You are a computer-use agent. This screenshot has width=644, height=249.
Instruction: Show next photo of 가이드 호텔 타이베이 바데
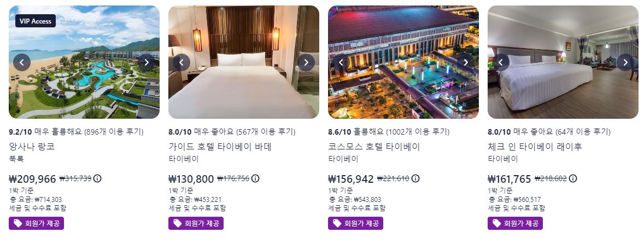(x=306, y=62)
